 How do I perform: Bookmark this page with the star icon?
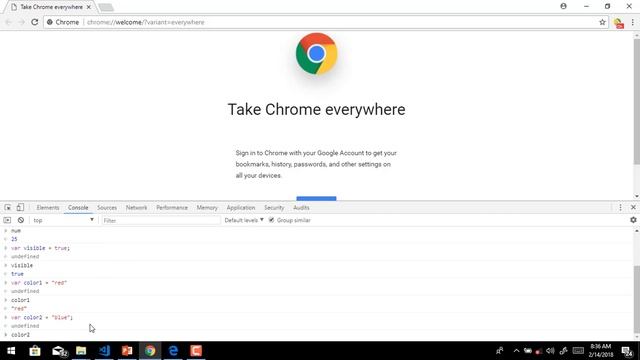(x=602, y=22)
